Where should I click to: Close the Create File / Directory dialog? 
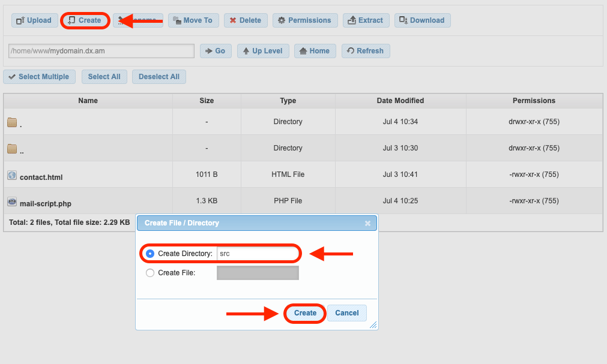[368, 223]
